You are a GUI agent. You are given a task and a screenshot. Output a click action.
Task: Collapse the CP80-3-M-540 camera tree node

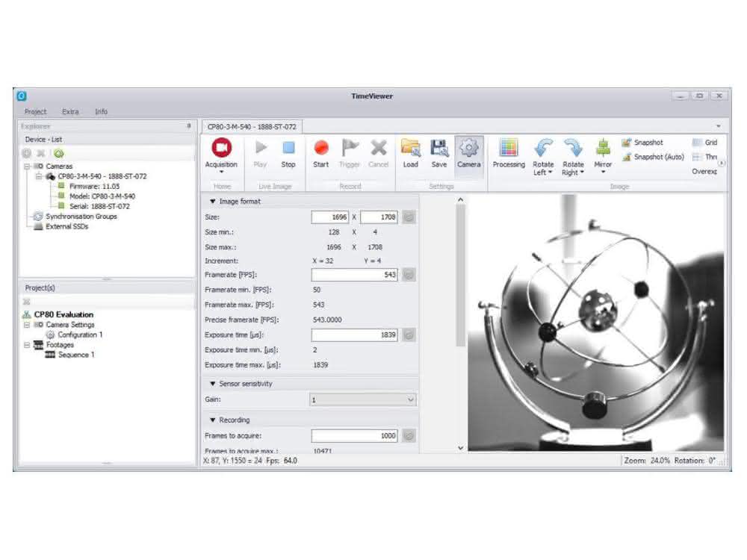click(x=39, y=176)
